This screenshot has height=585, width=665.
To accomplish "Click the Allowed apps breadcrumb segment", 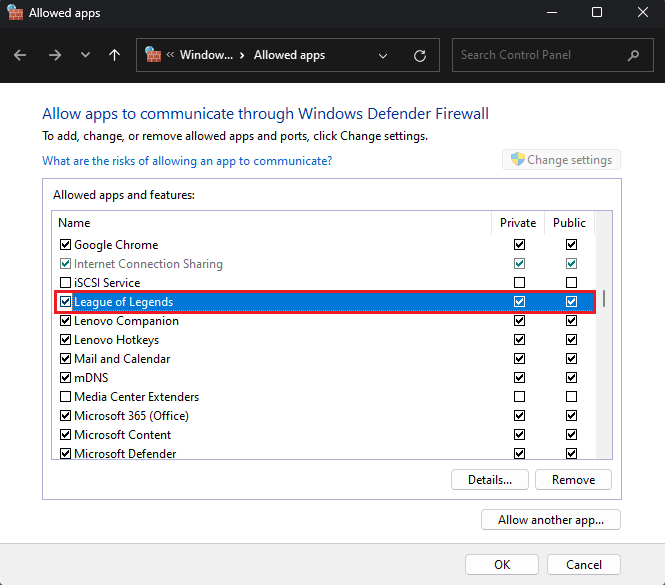I will [x=289, y=55].
